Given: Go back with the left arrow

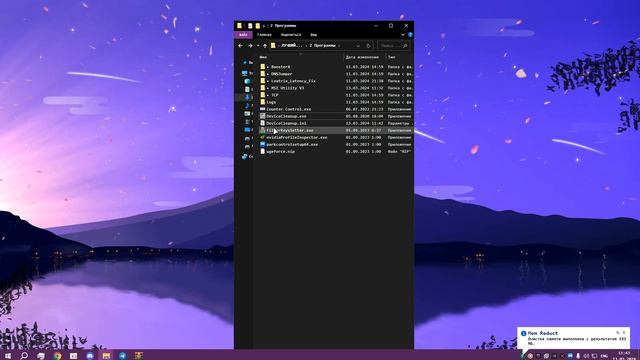Looking at the screenshot, I should pos(240,46).
